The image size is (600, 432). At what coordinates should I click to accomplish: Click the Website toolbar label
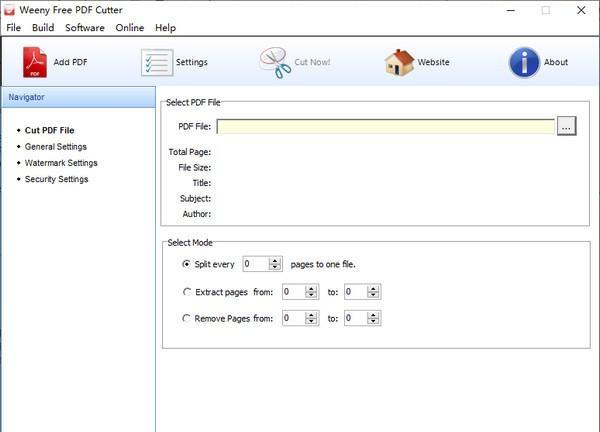tap(434, 62)
